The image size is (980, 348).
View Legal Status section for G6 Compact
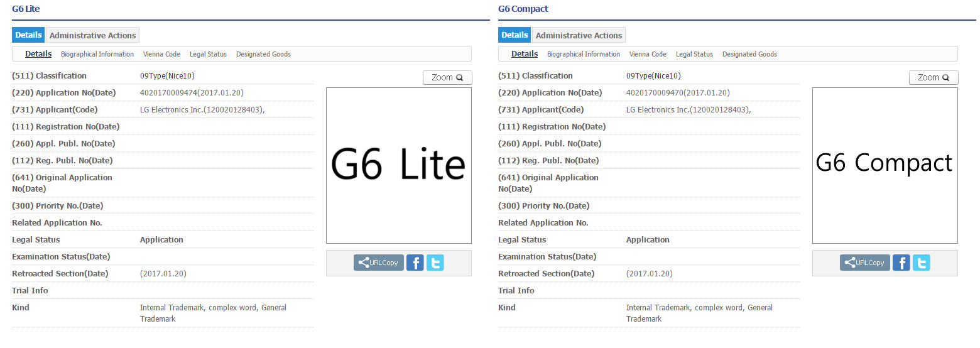pos(694,54)
